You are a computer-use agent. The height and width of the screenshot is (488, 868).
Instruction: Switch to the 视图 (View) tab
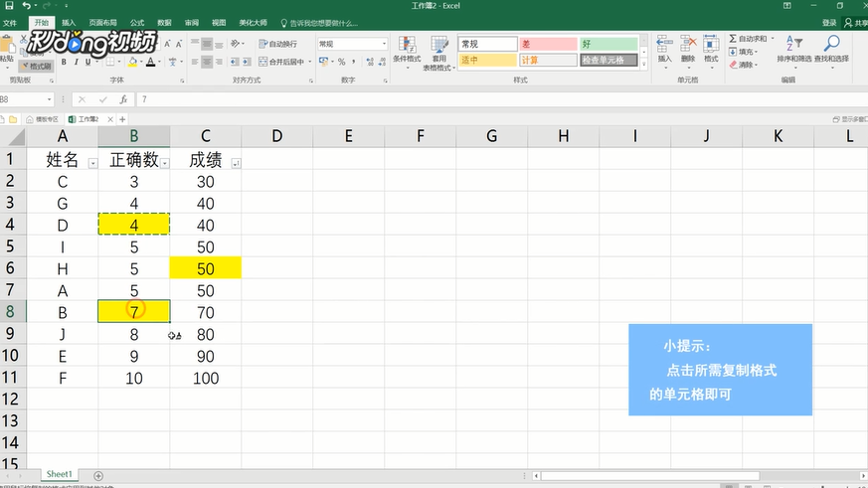219,23
